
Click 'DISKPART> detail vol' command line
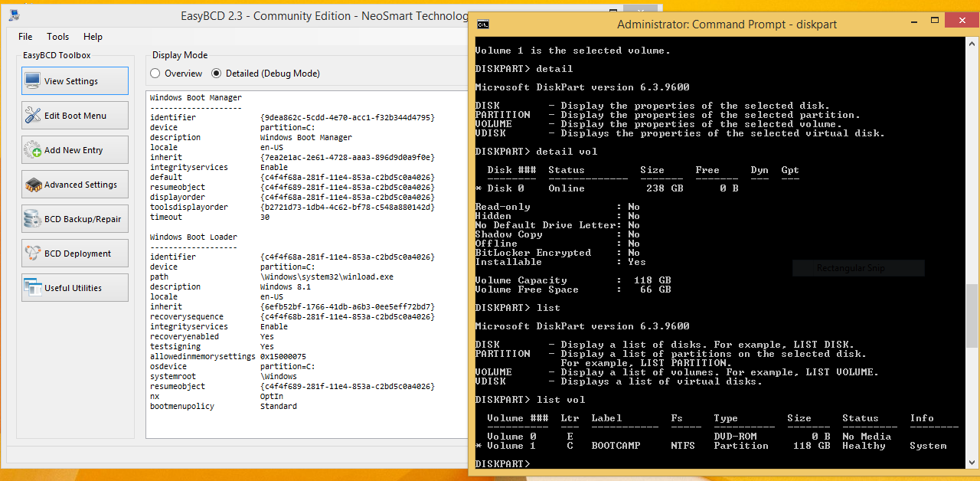click(536, 152)
